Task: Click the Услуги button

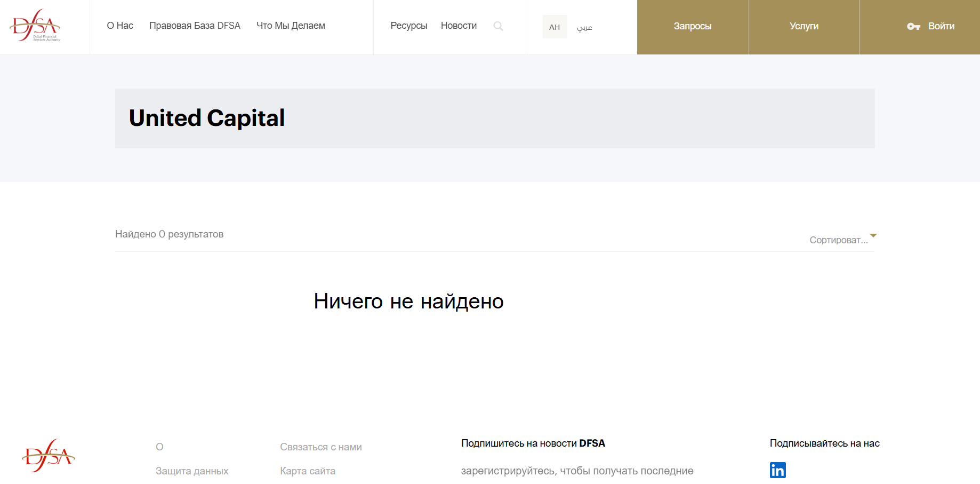Action: tap(804, 27)
